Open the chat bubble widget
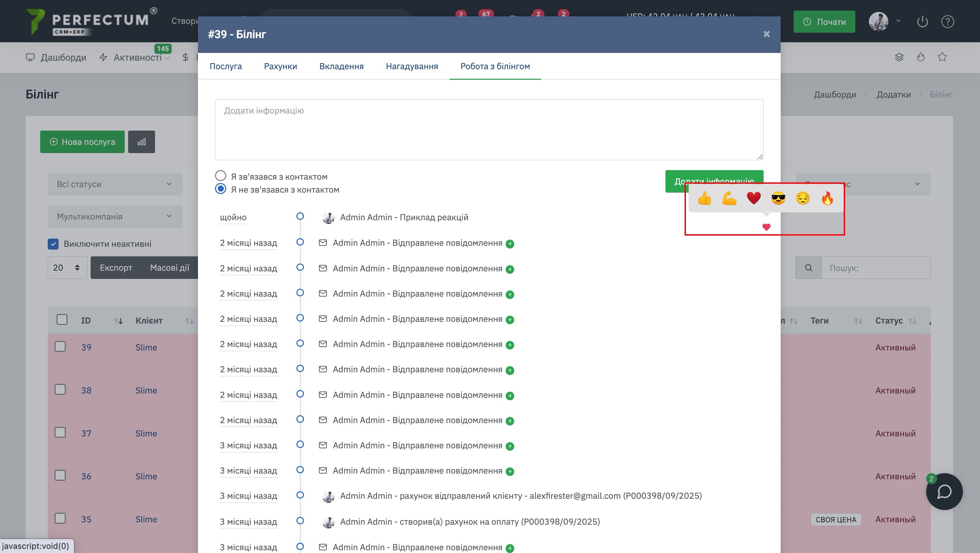 (944, 491)
